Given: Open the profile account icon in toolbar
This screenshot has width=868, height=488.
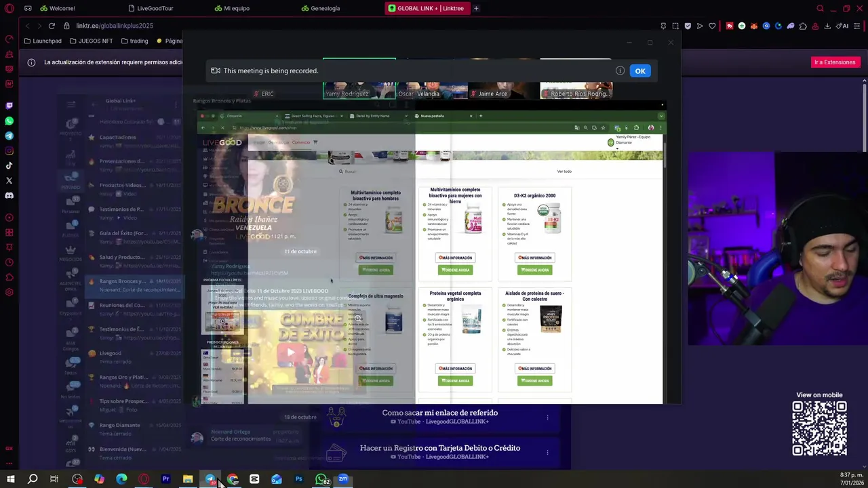Looking at the screenshot, I should click(x=815, y=26).
